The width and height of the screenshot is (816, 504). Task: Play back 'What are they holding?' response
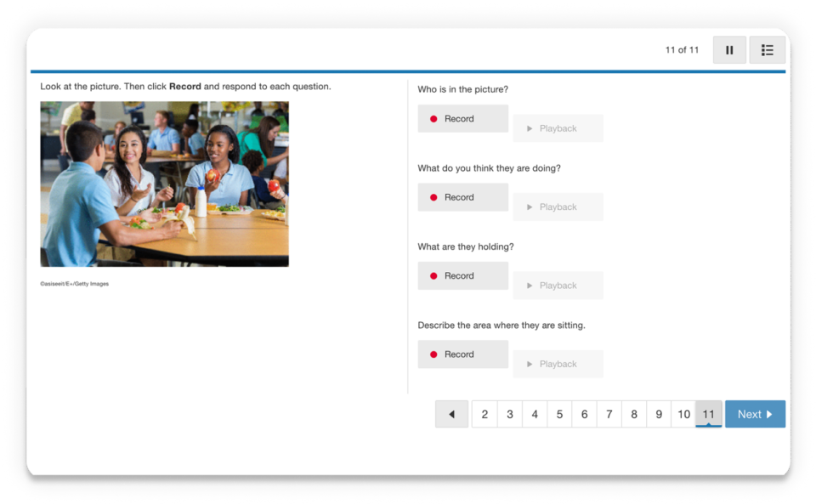pos(558,286)
